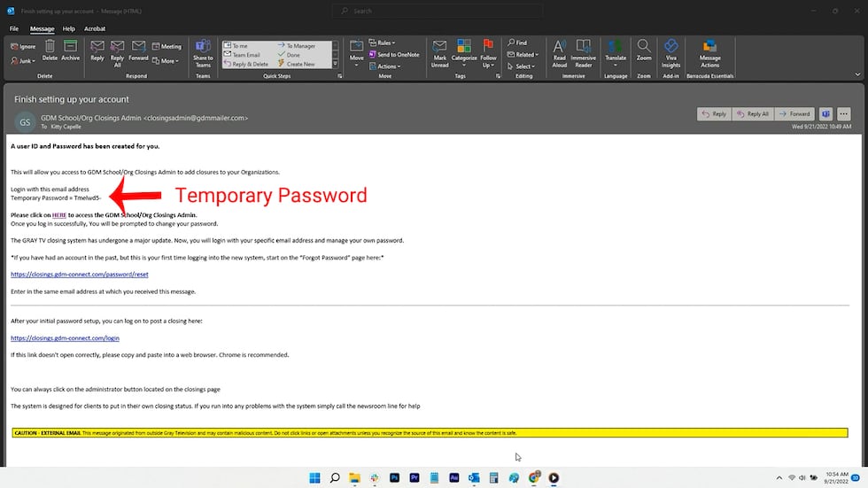The image size is (868, 488).
Task: Send message to OneNote
Action: 398,54
